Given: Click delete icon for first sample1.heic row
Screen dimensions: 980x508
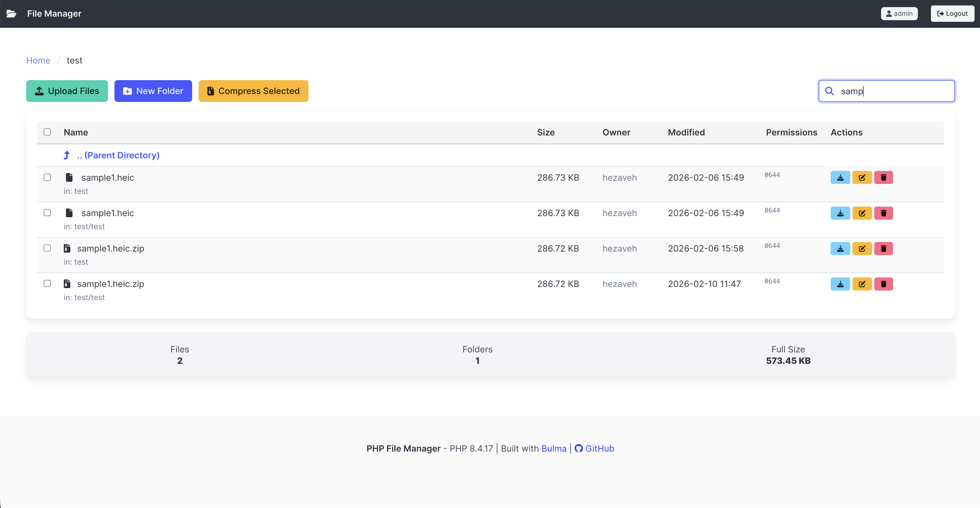Looking at the screenshot, I should pos(883,178).
